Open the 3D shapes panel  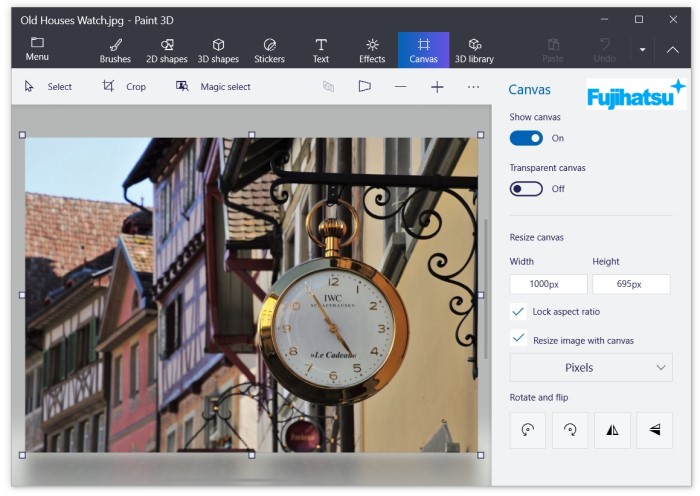tap(218, 50)
